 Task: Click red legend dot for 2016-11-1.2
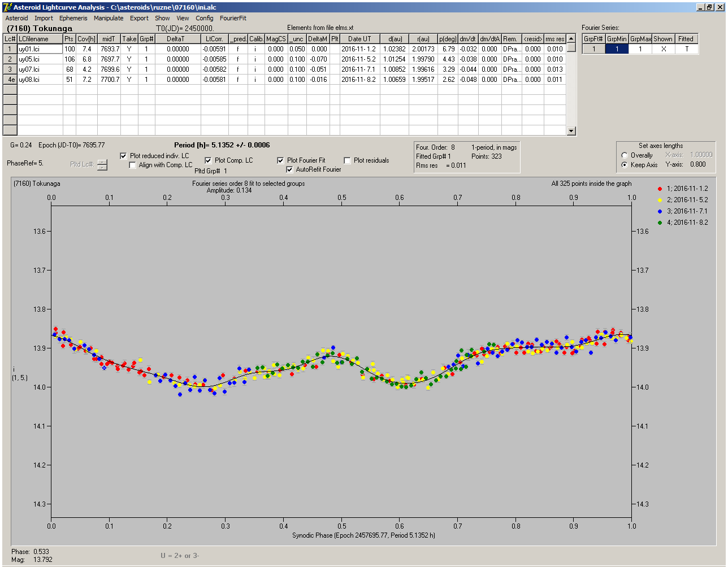(660, 189)
